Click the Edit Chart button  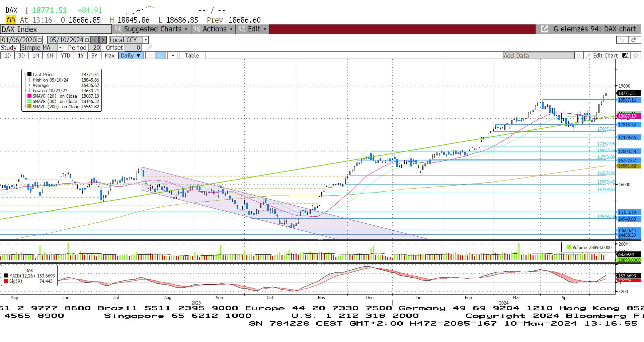coord(602,55)
